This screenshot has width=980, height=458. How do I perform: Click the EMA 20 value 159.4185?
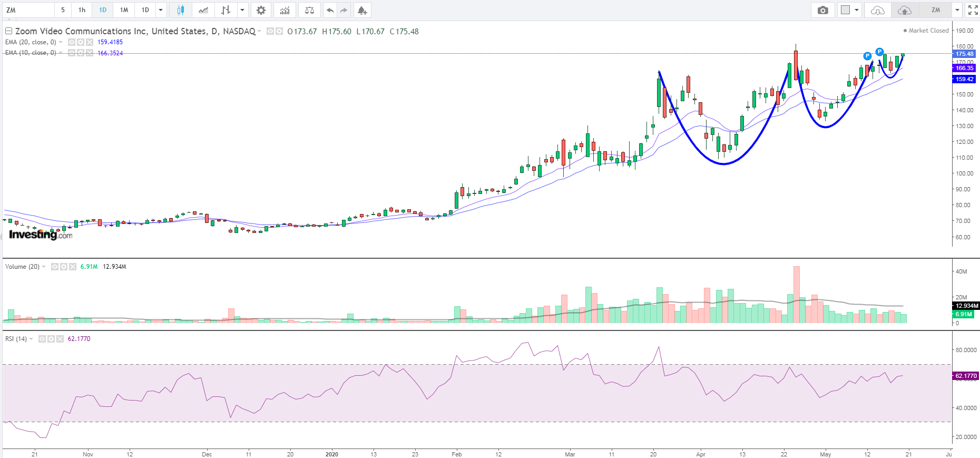tap(110, 42)
